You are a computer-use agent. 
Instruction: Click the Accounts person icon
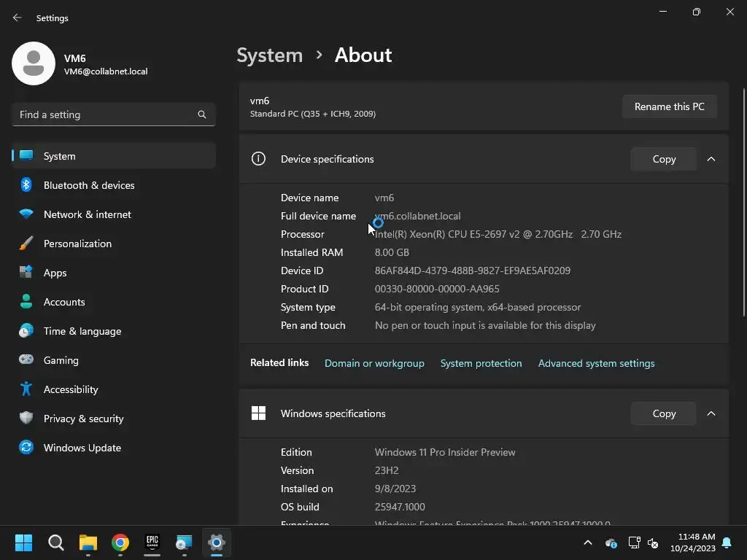[x=26, y=301]
